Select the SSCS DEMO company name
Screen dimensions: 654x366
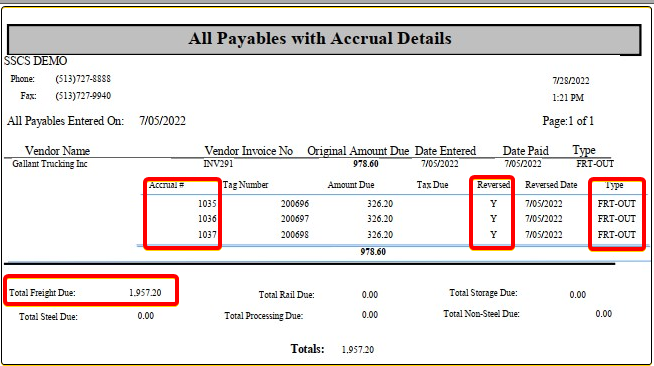coord(35,61)
